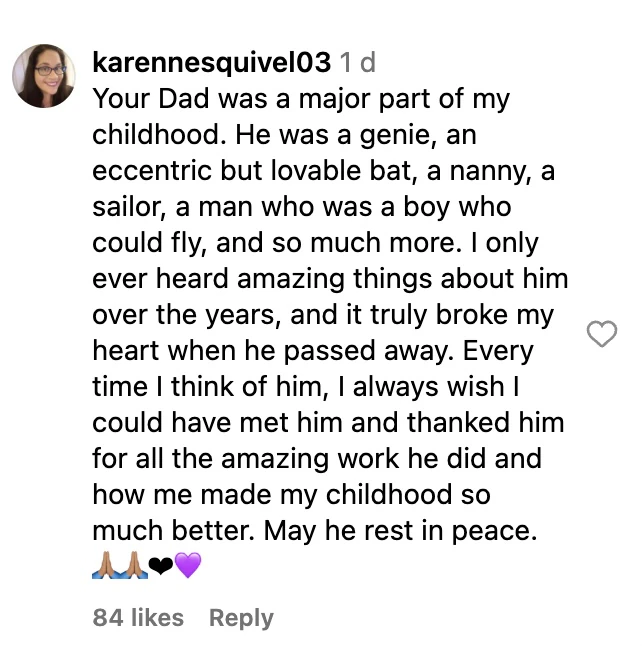The height and width of the screenshot is (646, 642).
Task: View the 84 likes list
Action: pos(138,618)
